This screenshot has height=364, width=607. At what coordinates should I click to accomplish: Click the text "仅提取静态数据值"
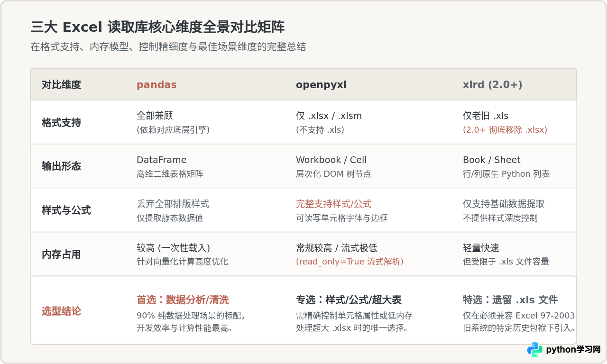click(x=170, y=218)
